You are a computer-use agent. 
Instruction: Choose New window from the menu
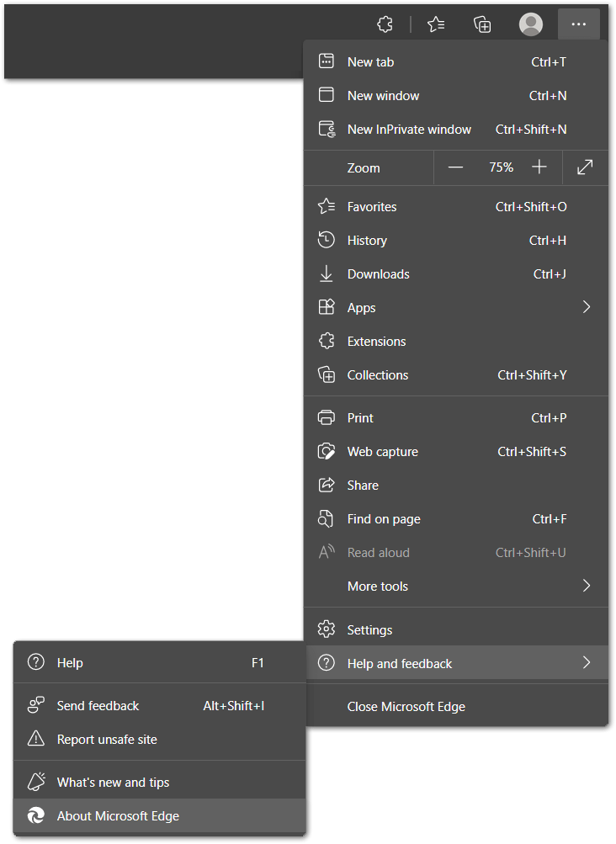tap(456, 95)
